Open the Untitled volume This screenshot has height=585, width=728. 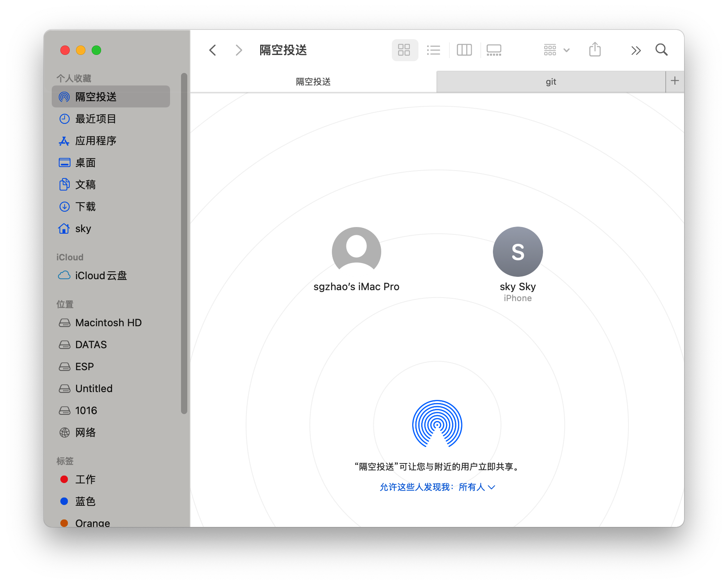pyautogui.click(x=111, y=388)
